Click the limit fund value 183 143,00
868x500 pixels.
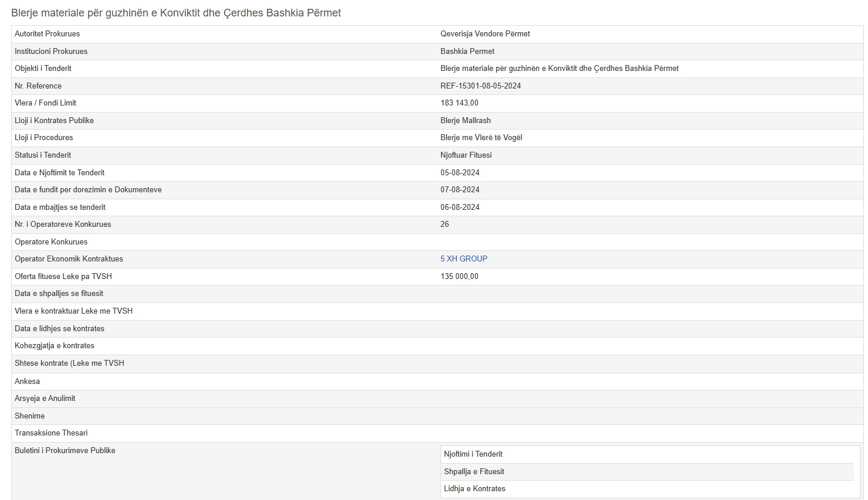click(x=459, y=103)
